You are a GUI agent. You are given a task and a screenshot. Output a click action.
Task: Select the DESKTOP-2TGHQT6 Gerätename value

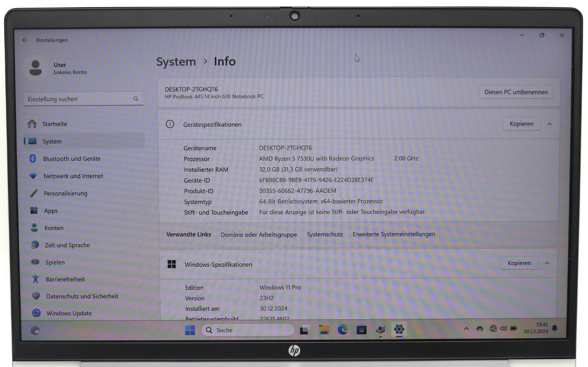click(x=285, y=148)
